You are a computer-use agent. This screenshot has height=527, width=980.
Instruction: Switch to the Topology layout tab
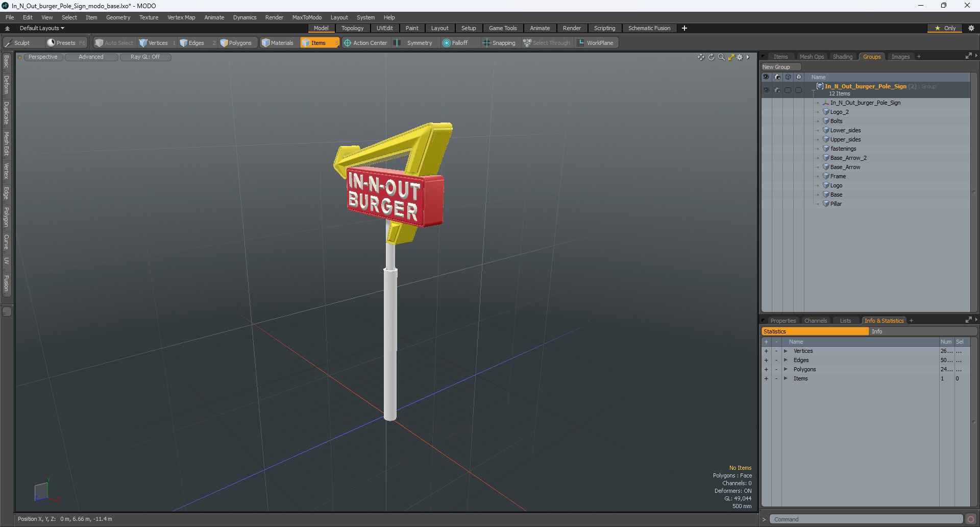352,28
